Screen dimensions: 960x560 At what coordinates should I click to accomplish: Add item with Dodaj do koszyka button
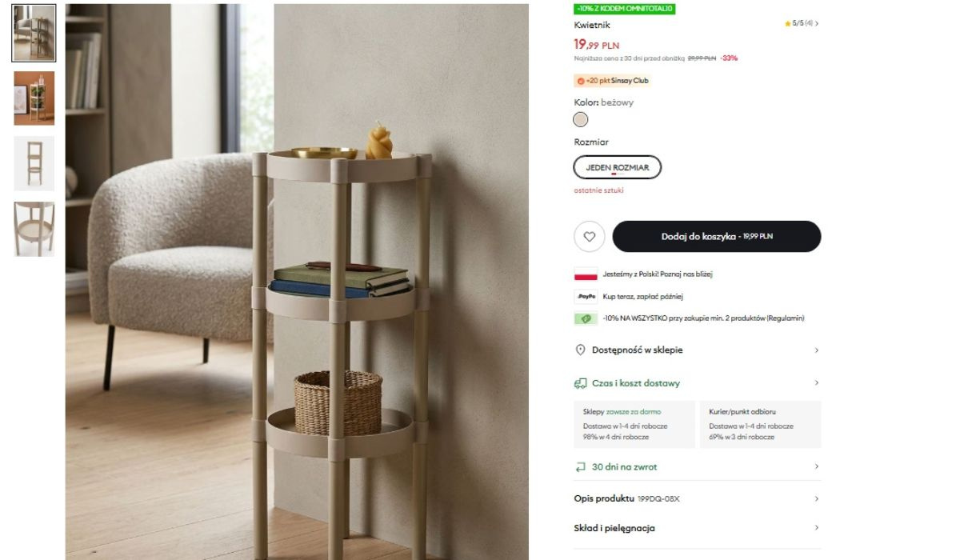pos(717,237)
